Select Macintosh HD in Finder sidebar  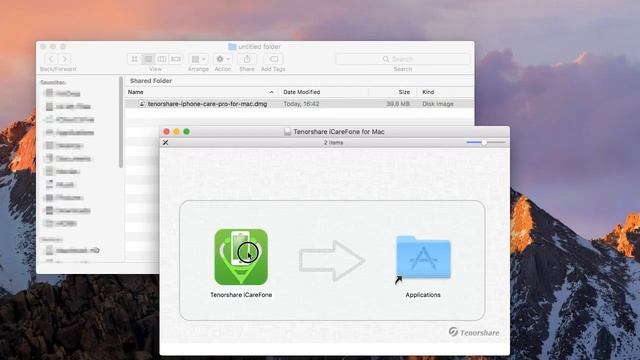coord(73,250)
